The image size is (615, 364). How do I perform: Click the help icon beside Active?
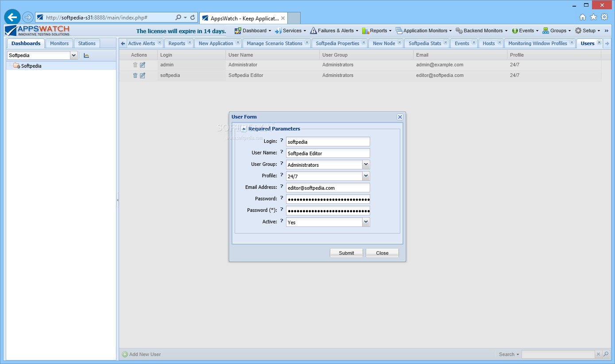tap(282, 221)
